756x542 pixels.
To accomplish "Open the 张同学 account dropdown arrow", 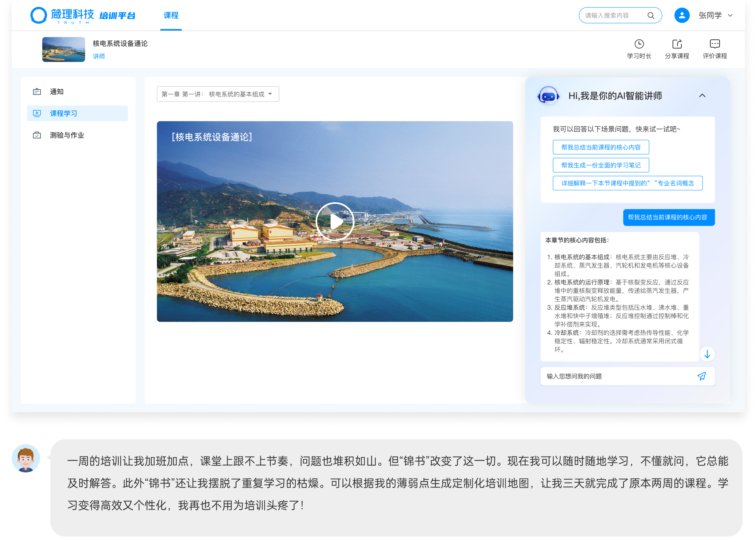I will click(x=730, y=15).
